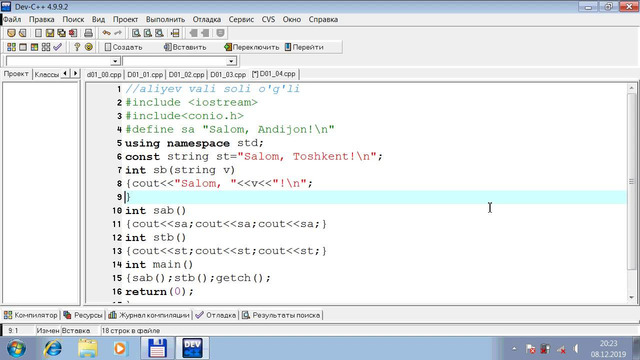Switch to the D01_03.cpp editor tab
The width and height of the screenshot is (640, 360).
[x=228, y=75]
